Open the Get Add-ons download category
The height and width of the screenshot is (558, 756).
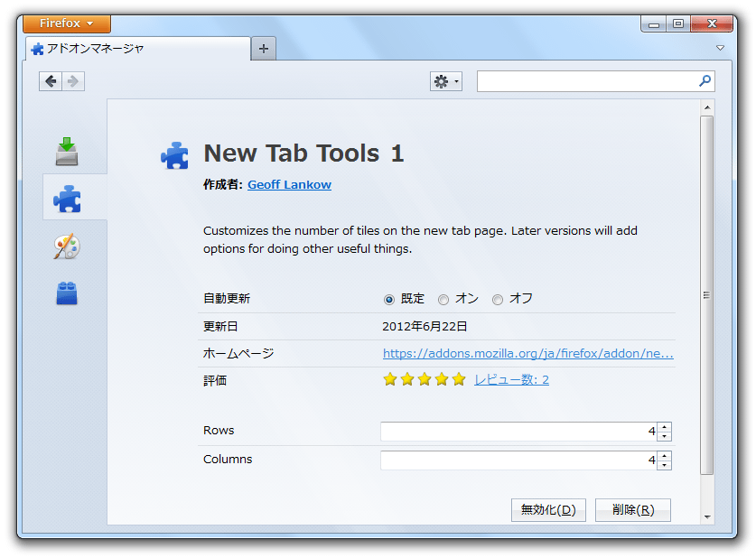(x=67, y=152)
